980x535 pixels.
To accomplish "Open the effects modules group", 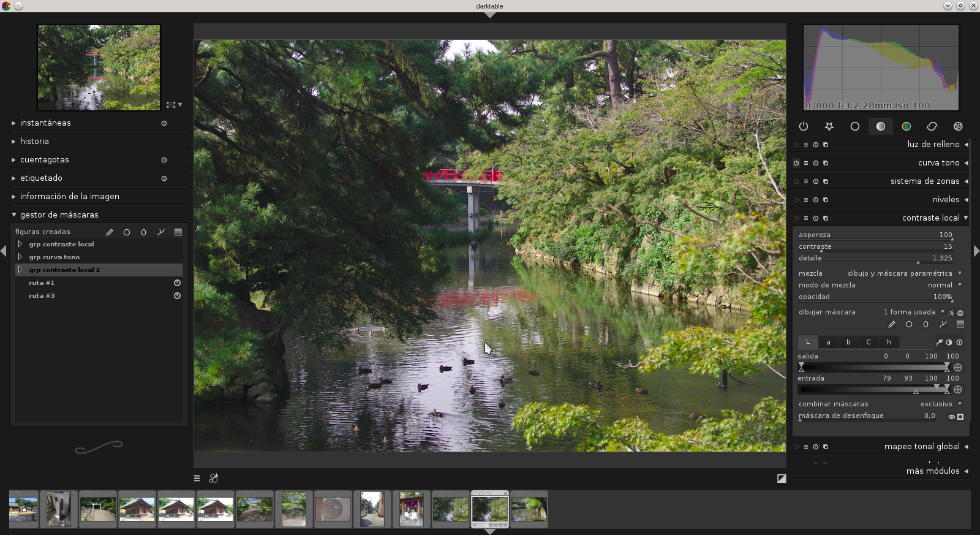I will pyautogui.click(x=958, y=126).
